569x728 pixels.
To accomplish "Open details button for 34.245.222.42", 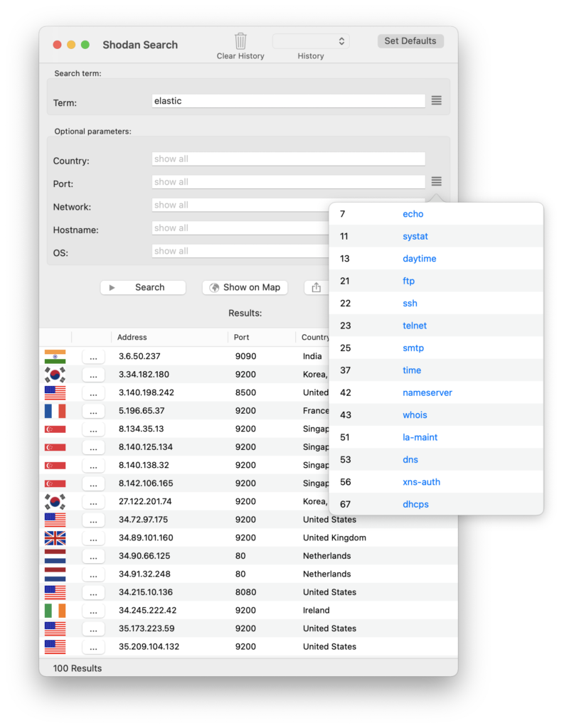I will pyautogui.click(x=93, y=610).
